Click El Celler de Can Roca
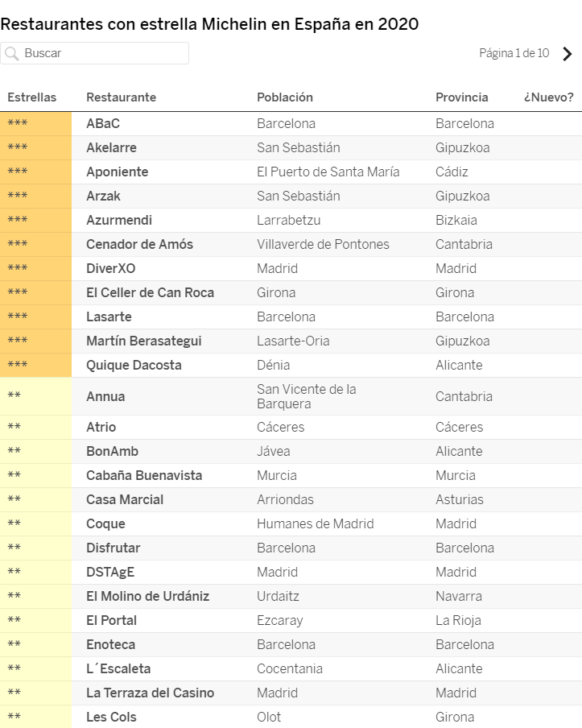582x728 pixels. coord(150,293)
